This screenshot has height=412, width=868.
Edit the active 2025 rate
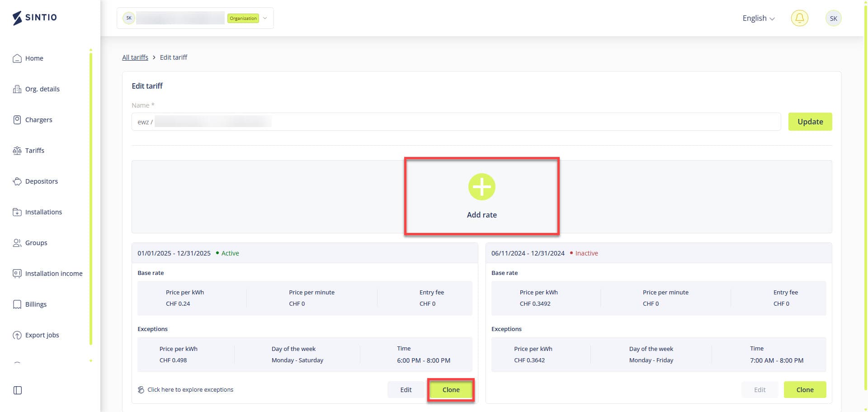[406, 389]
